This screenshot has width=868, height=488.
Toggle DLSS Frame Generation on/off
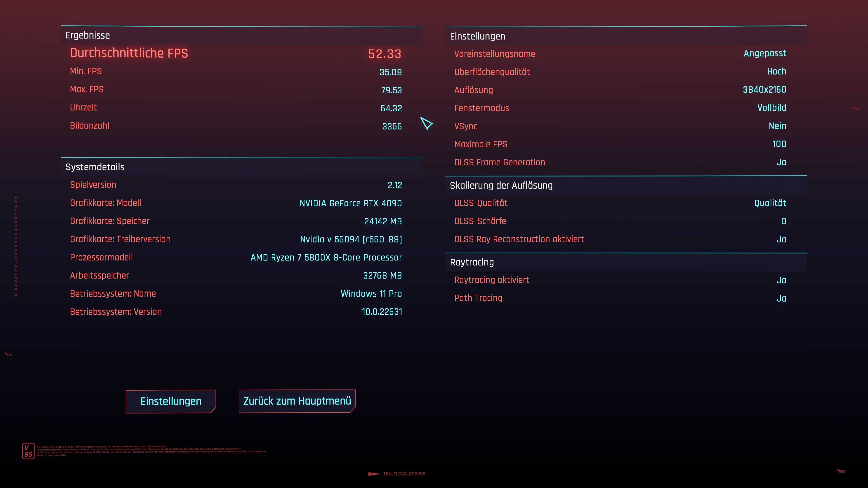coord(782,162)
